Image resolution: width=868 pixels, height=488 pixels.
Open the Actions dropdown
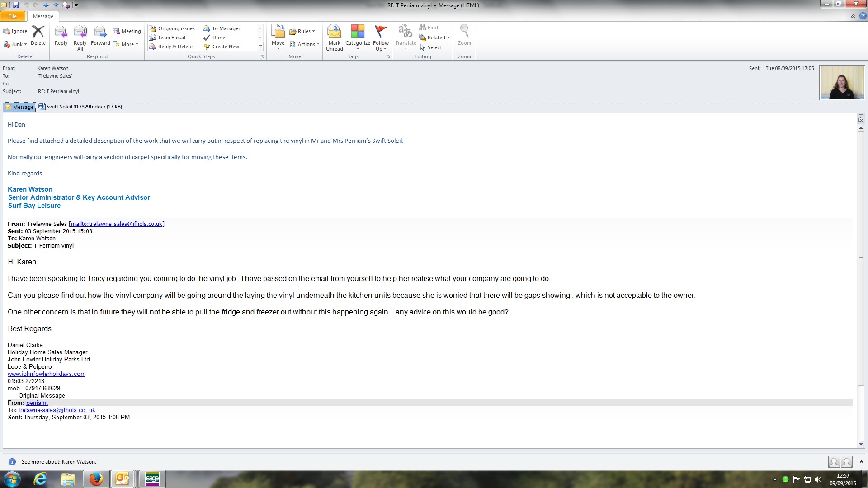(305, 44)
